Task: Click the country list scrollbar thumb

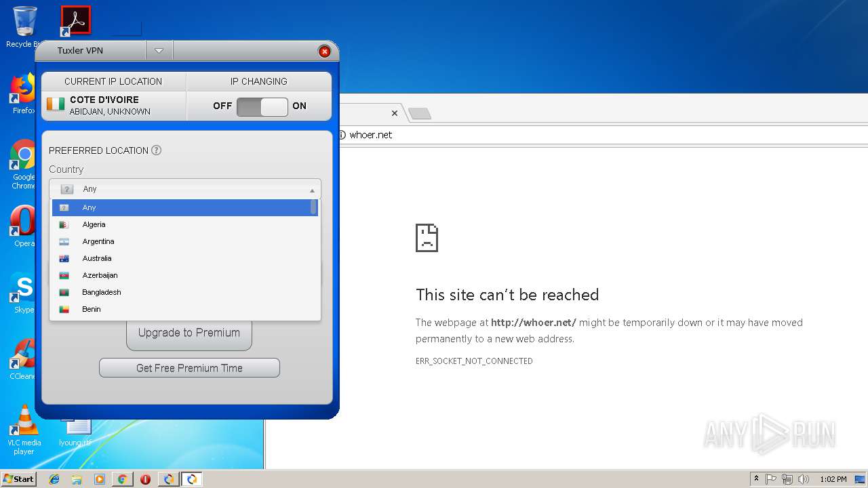Action: (313, 207)
